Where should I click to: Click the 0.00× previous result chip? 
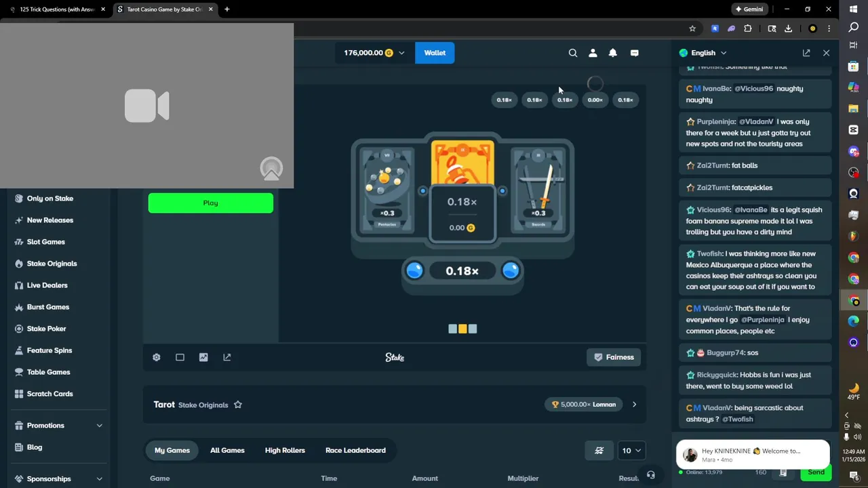click(x=595, y=100)
